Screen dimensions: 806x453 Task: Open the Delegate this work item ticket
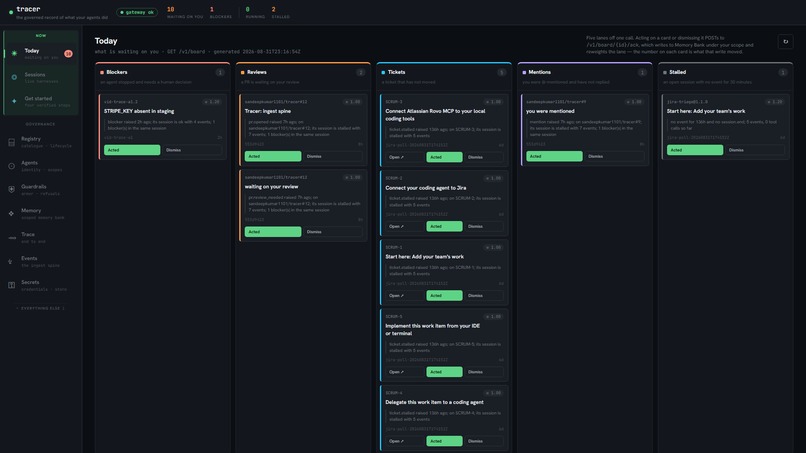pyautogui.click(x=405, y=441)
